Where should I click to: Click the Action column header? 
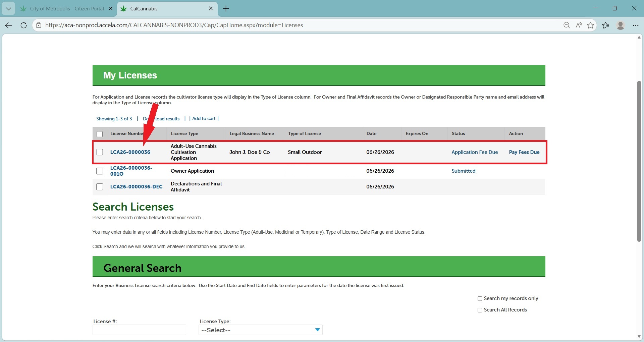[x=516, y=134]
